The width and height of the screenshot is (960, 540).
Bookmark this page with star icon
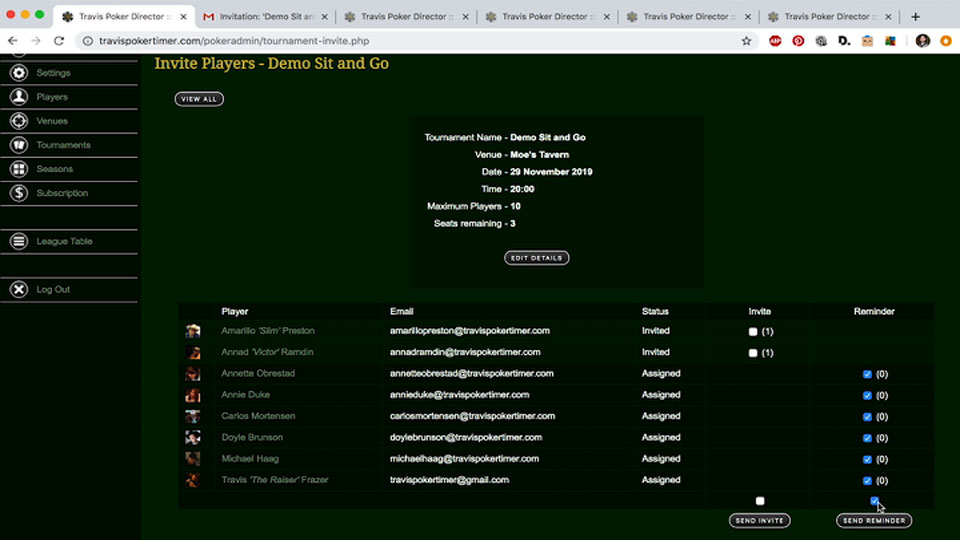(746, 41)
